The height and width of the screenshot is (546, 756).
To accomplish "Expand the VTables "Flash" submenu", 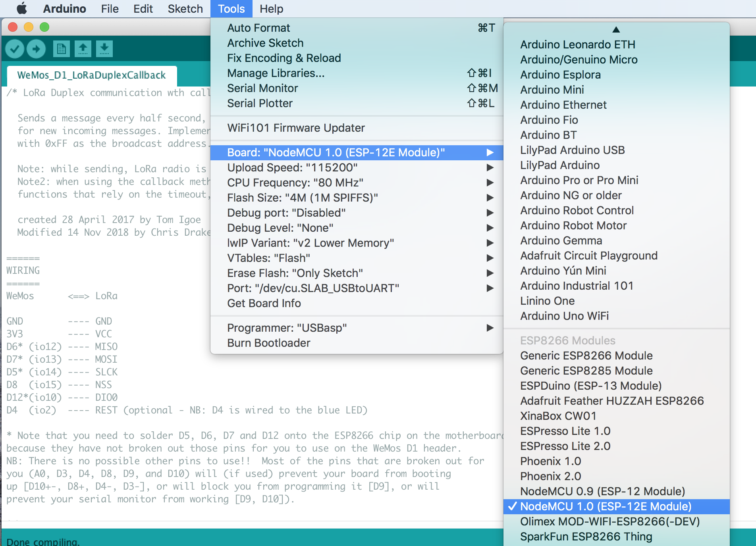I will (357, 258).
